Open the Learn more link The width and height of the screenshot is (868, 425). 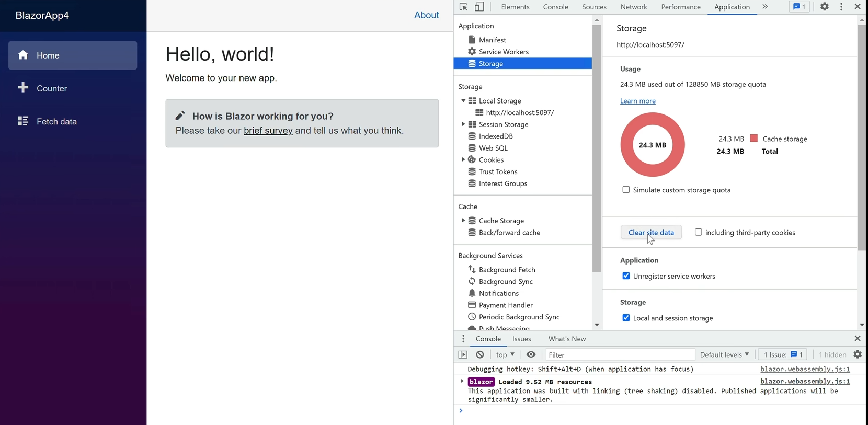click(x=637, y=101)
